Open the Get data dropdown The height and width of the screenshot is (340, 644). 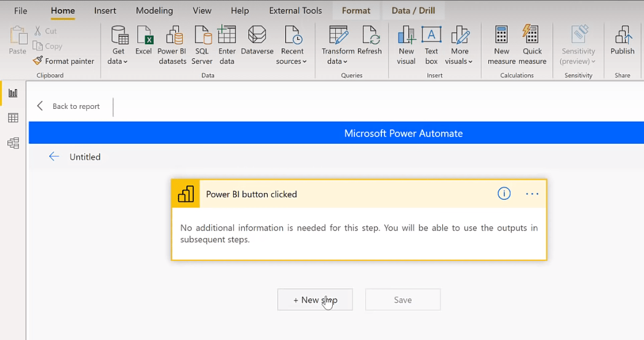(x=118, y=45)
